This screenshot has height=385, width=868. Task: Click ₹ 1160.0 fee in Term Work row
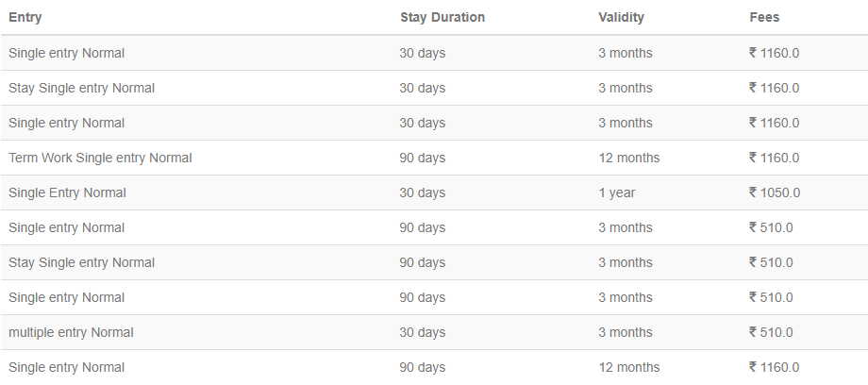pyautogui.click(x=774, y=158)
